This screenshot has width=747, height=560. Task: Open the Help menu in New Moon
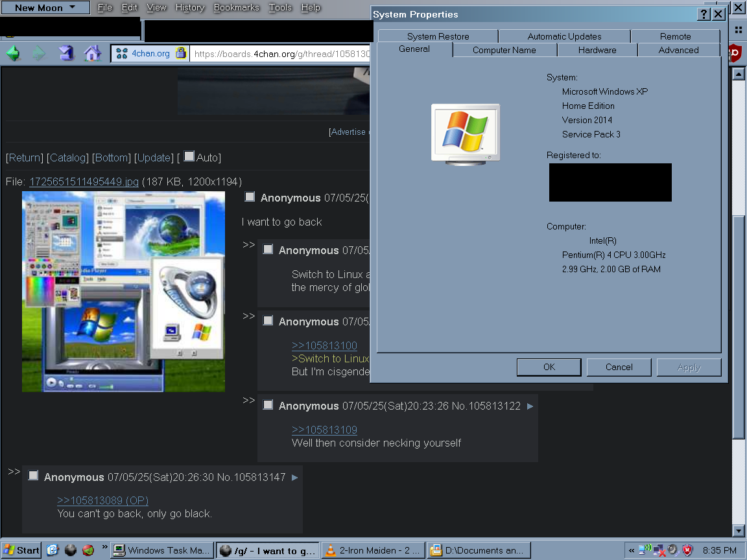311,8
